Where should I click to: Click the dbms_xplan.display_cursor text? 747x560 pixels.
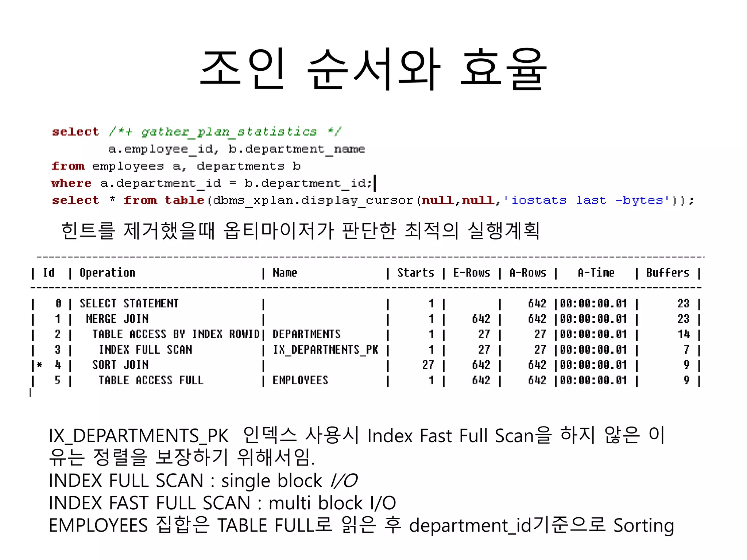point(313,200)
